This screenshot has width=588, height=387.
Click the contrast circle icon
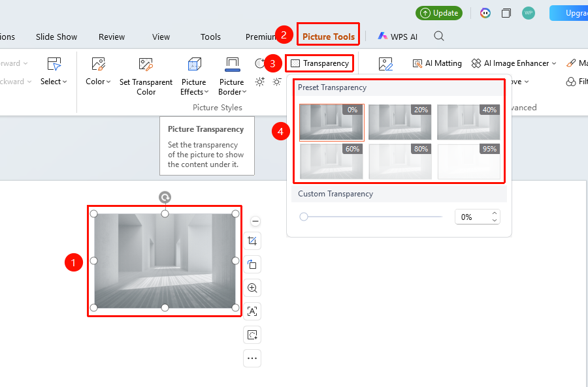pyautogui.click(x=259, y=63)
